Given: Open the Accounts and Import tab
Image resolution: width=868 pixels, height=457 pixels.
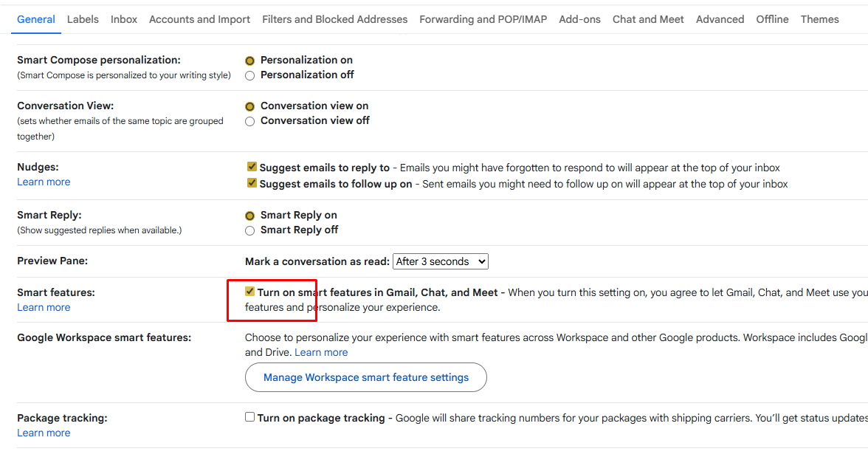Looking at the screenshot, I should pyautogui.click(x=199, y=19).
